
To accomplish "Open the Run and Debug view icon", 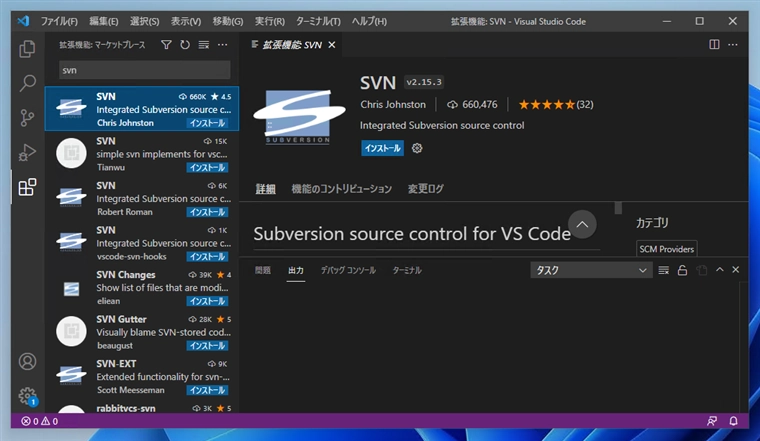I will tap(27, 152).
